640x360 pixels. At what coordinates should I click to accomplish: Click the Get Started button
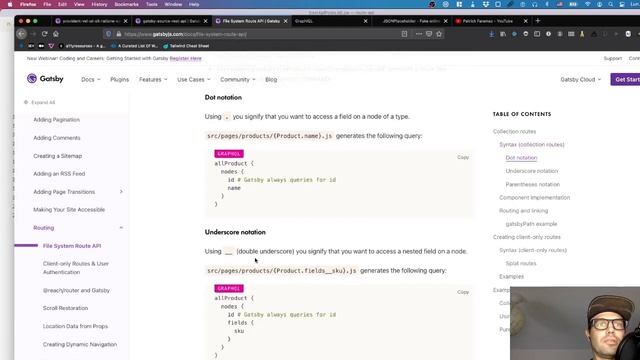[625, 79]
